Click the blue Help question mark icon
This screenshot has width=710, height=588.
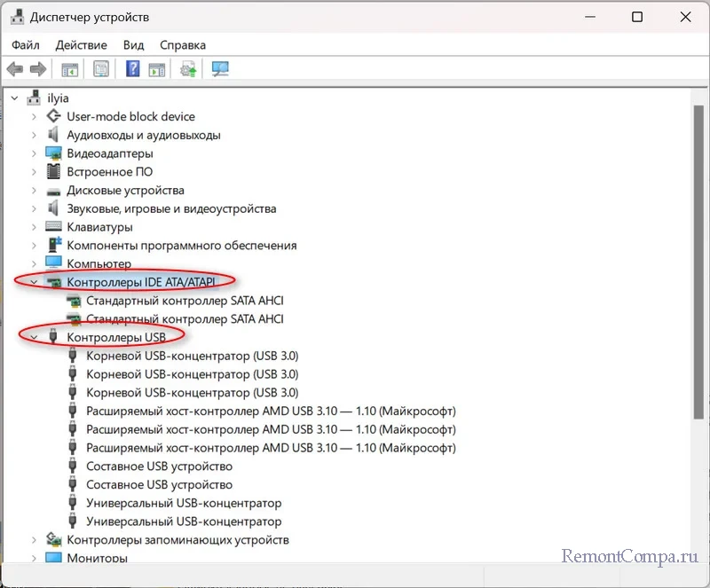[133, 69]
